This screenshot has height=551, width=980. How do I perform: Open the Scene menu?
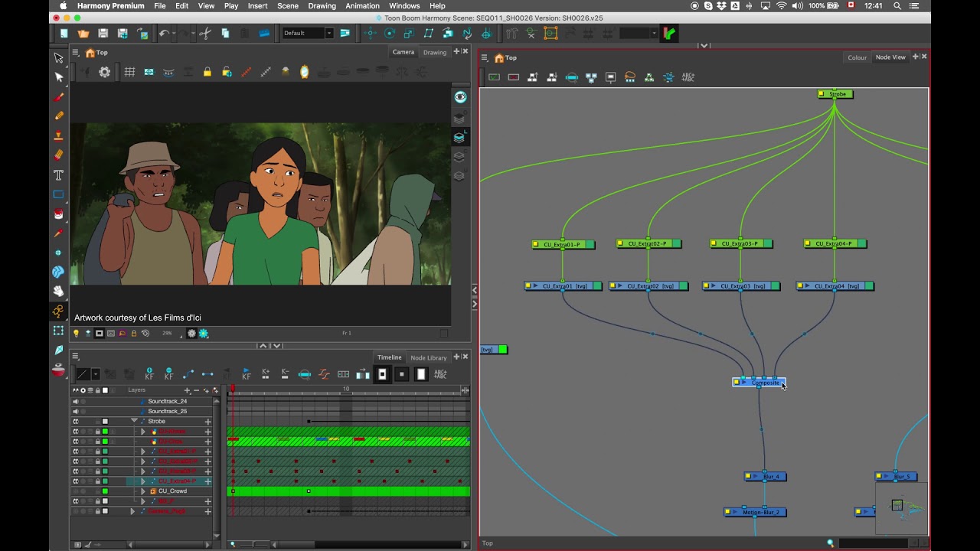288,6
